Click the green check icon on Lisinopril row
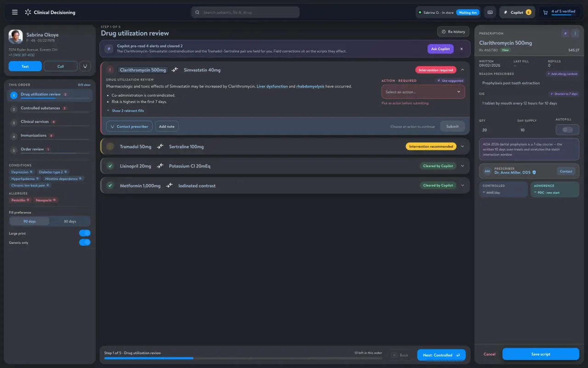 click(x=110, y=166)
